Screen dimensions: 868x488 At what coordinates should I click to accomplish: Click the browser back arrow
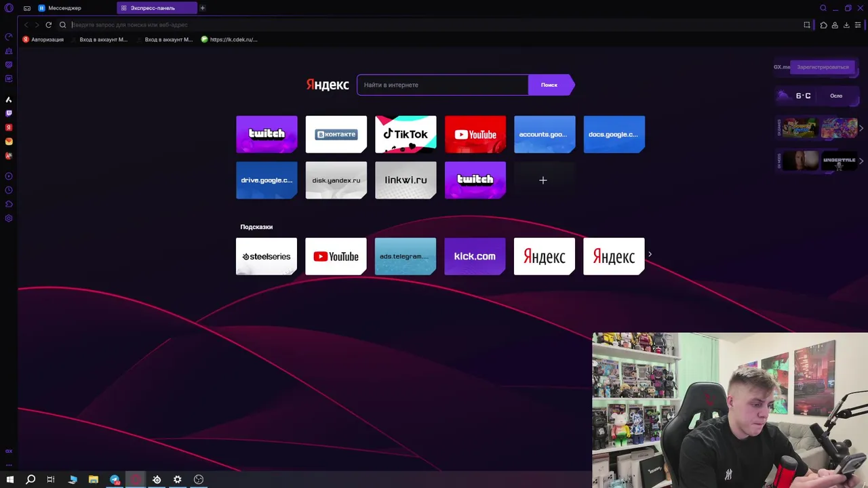pos(26,25)
